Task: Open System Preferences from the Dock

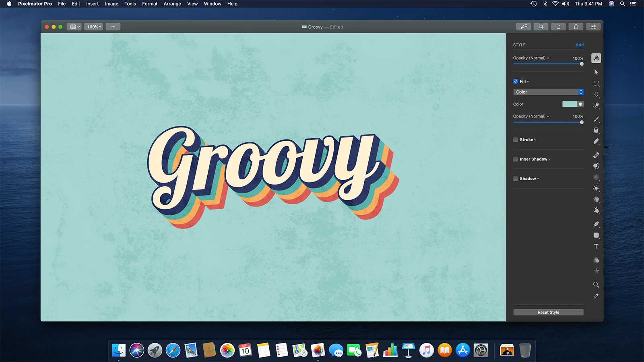Action: 481,350
